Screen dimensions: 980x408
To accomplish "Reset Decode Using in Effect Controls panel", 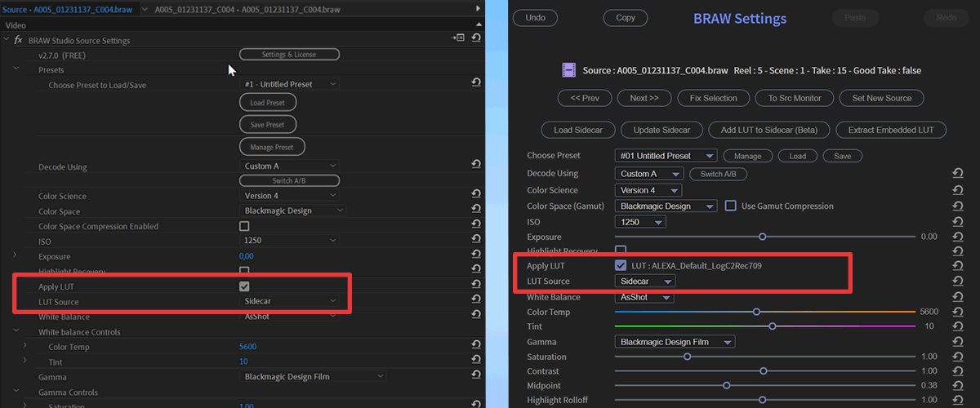I will click(476, 165).
